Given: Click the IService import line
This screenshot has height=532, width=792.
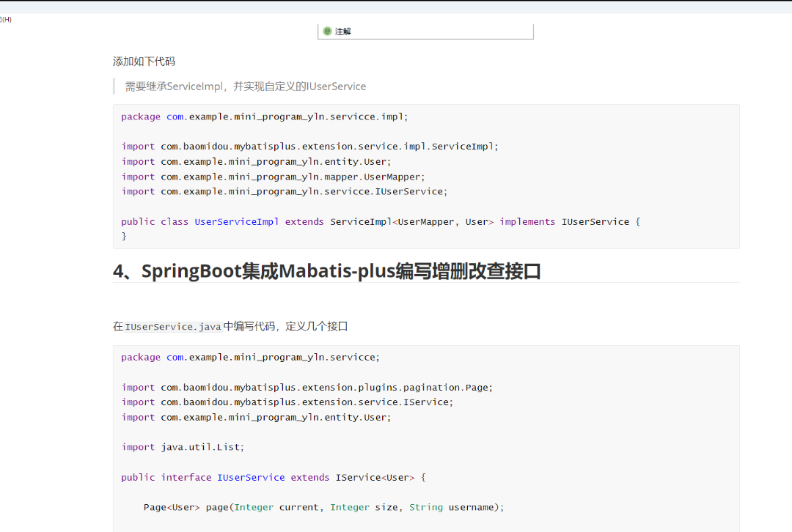Looking at the screenshot, I should click(x=287, y=402).
